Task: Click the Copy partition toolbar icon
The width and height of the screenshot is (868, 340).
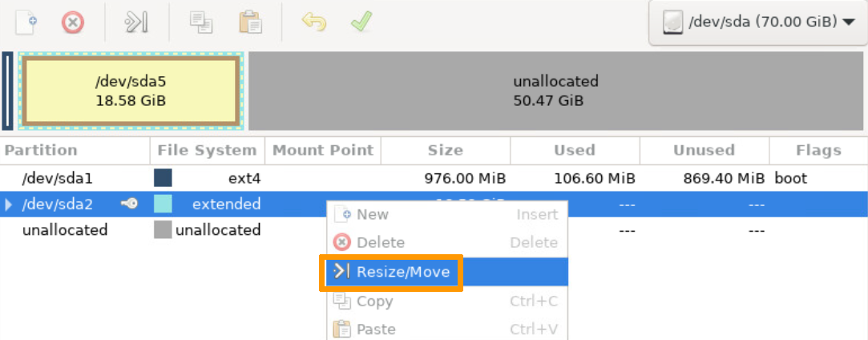Action: (201, 22)
